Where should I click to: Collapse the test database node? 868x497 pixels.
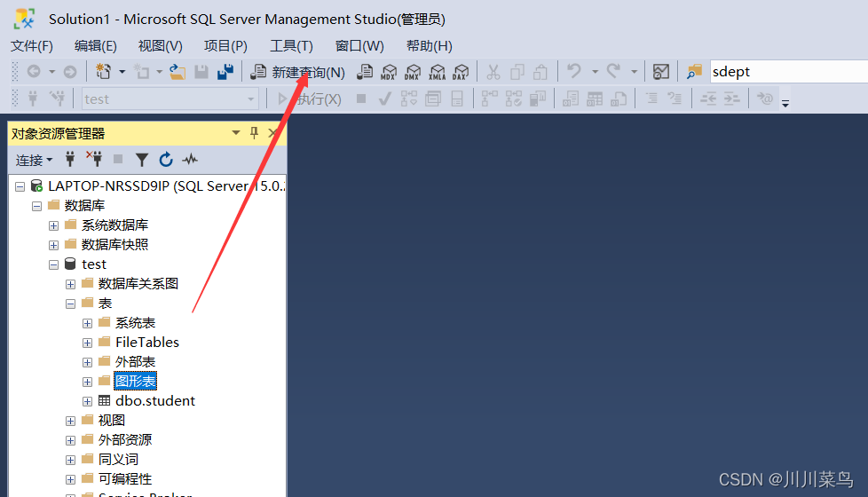coord(54,264)
